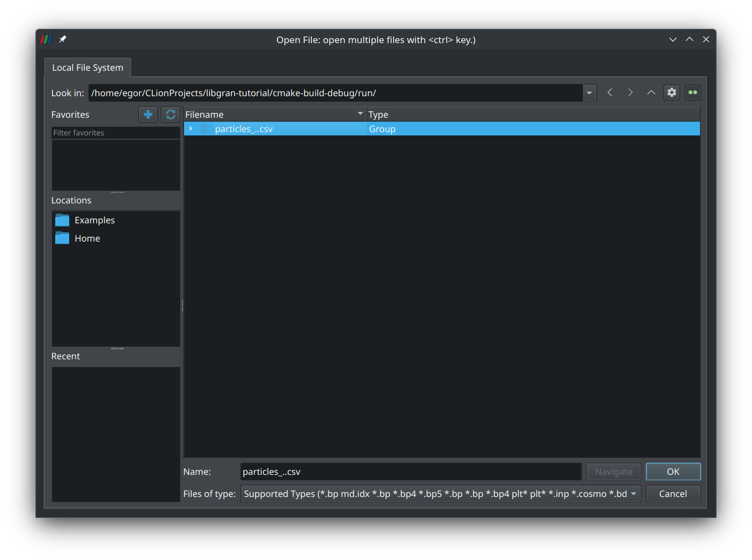The width and height of the screenshot is (752, 560).
Task: Click the add-to-favorites plus icon
Action: (148, 114)
